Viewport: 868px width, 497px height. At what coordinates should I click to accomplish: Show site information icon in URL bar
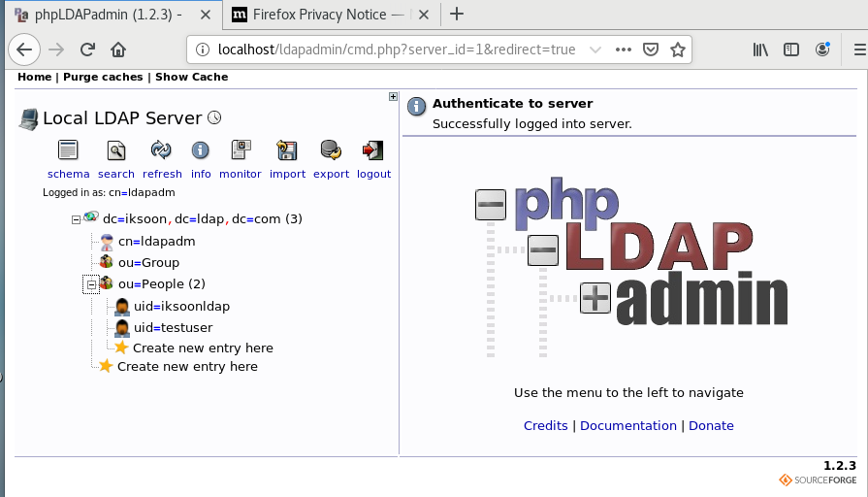(203, 50)
